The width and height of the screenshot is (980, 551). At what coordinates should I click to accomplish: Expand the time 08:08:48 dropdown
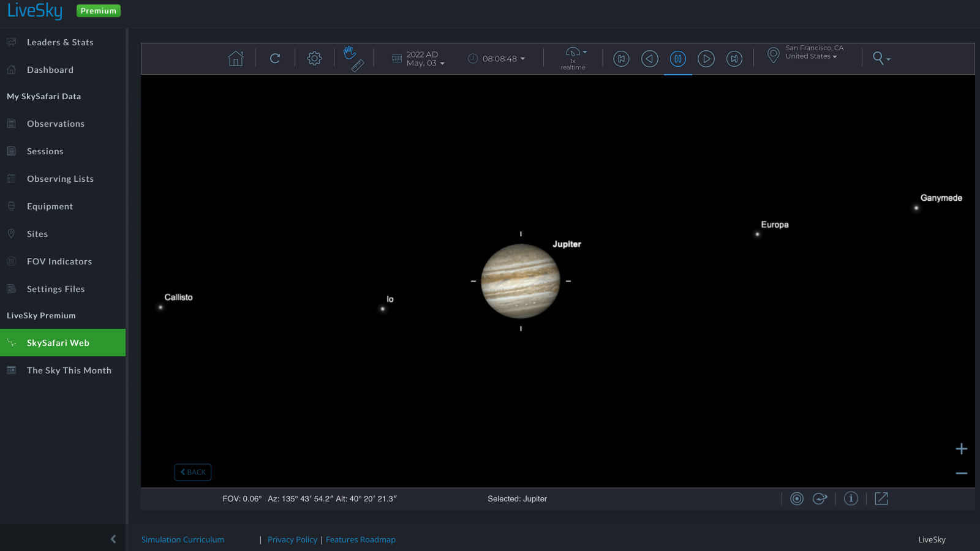[497, 58]
